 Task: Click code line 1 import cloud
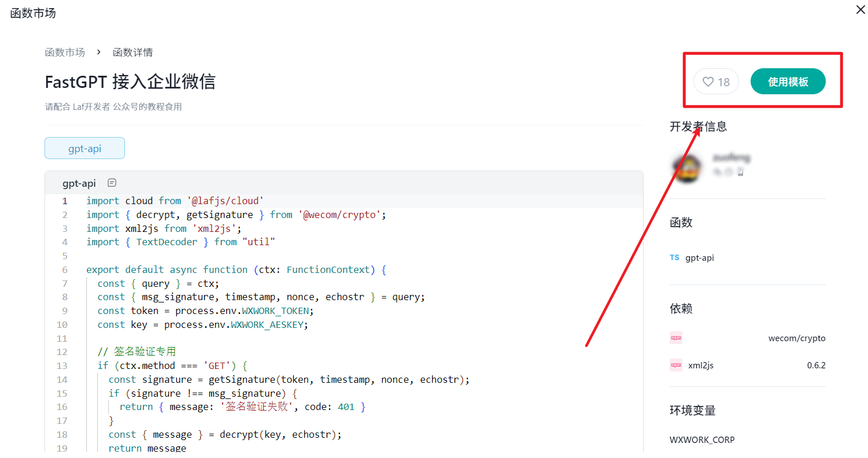click(x=175, y=201)
